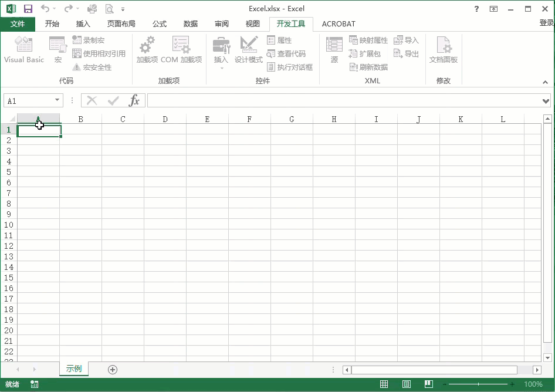Switch to the 页面布局 tab
The height and width of the screenshot is (392, 555).
121,23
